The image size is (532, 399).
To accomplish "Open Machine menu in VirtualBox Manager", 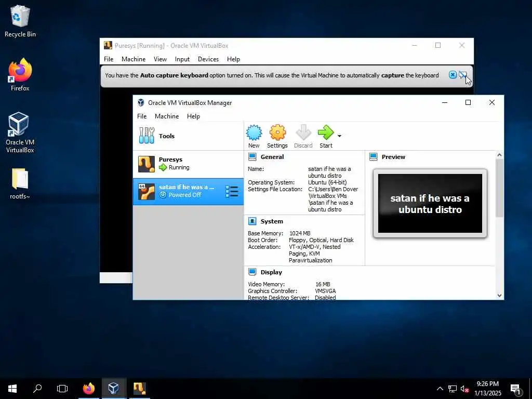I will pos(167,116).
